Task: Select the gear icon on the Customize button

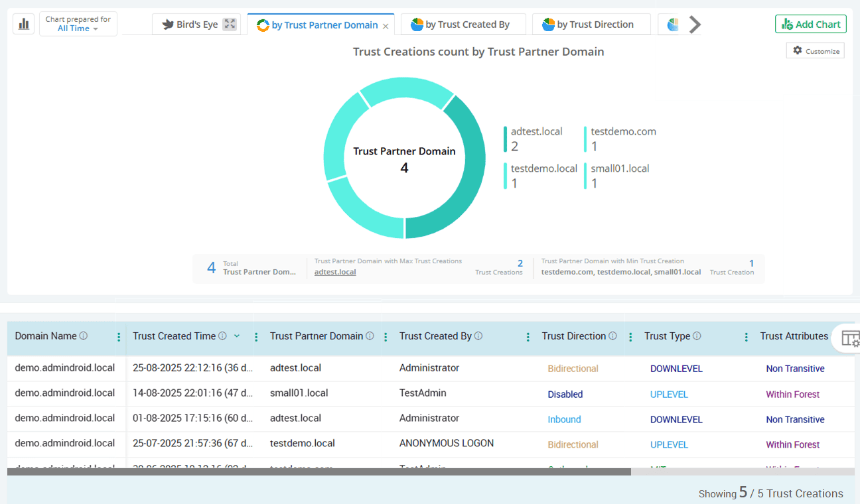Action: 797,50
